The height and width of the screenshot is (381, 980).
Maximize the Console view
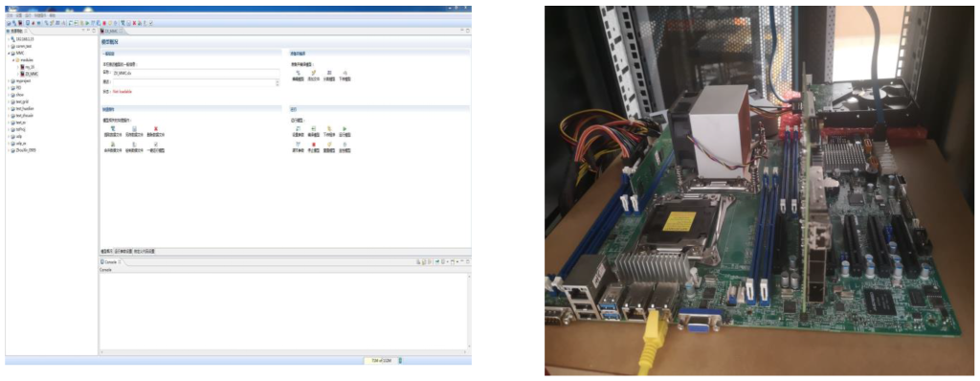467,261
